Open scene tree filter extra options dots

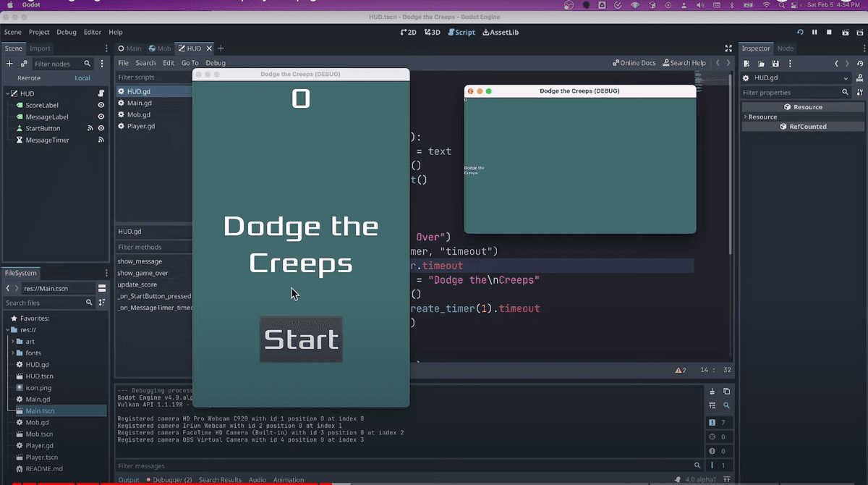[102, 64]
